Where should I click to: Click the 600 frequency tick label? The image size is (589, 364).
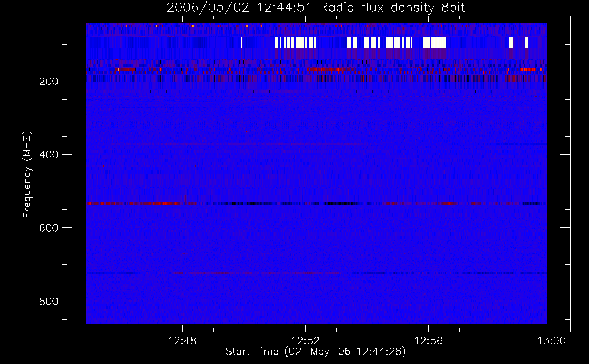pos(49,228)
